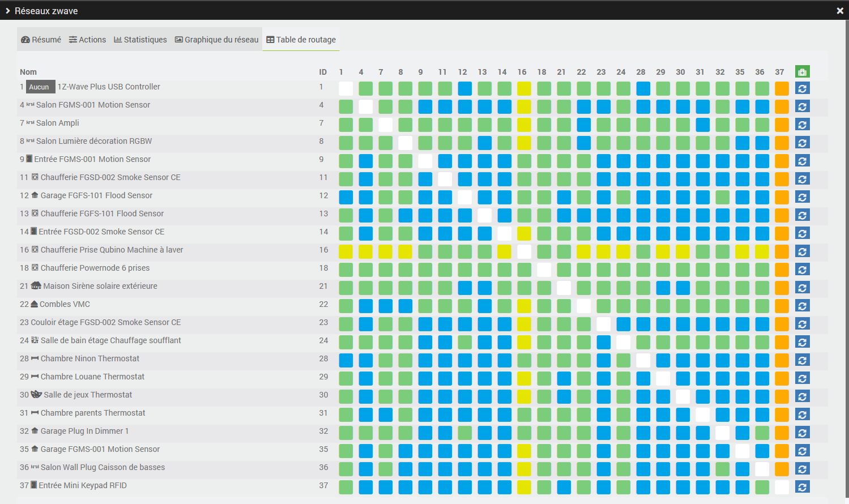Image resolution: width=849 pixels, height=504 pixels.
Task: Click white cell in the Salon Ampli row
Action: click(386, 125)
